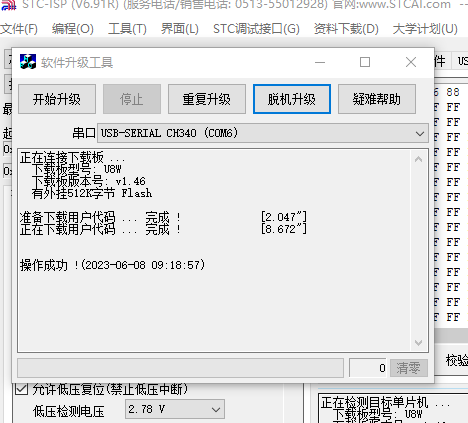The image size is (468, 423).
Task: Open the 文件(F) menu
Action: click(x=19, y=29)
